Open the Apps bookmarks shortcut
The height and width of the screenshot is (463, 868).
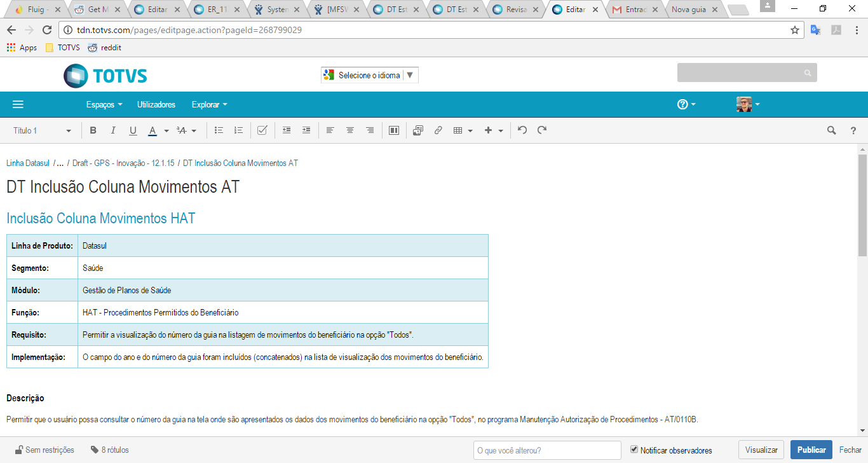pyautogui.click(x=22, y=48)
